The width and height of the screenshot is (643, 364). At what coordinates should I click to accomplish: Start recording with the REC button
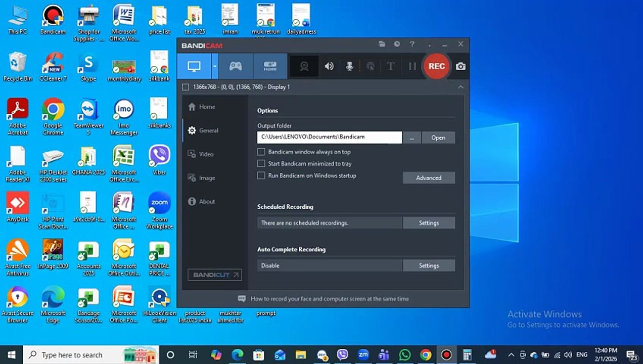(436, 66)
